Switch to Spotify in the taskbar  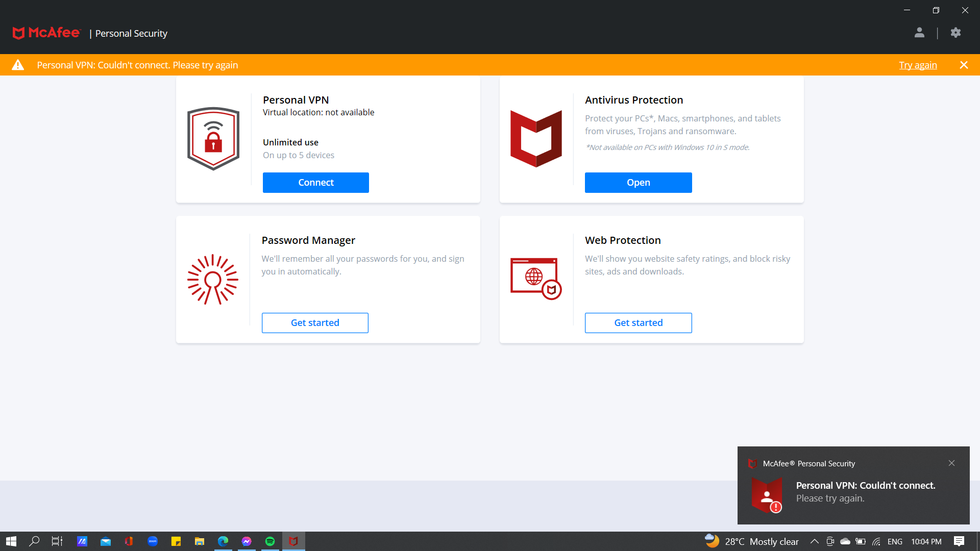click(270, 541)
